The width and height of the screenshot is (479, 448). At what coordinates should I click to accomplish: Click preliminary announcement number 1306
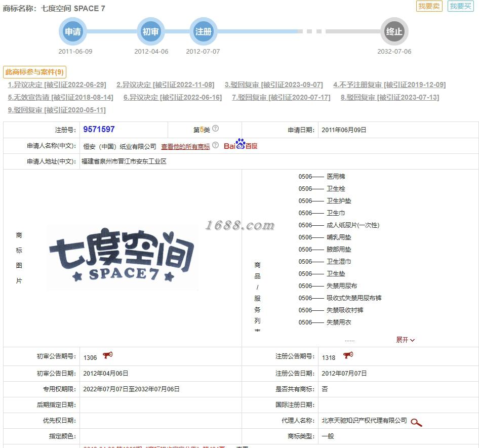(x=90, y=358)
